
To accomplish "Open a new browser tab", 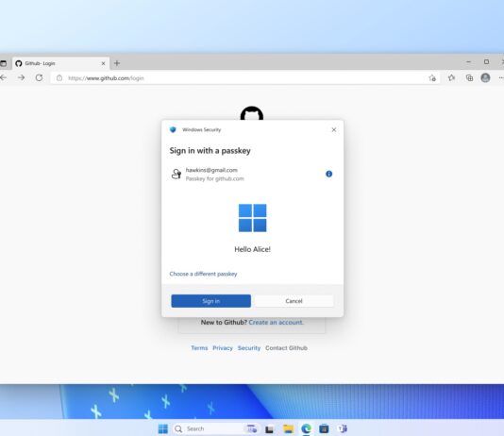I will point(117,63).
